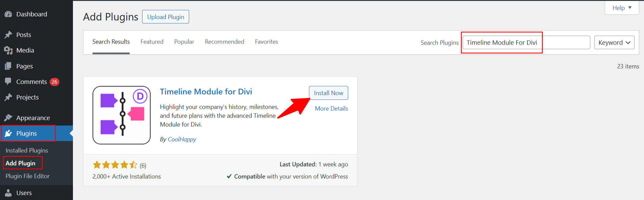Image resolution: width=644 pixels, height=200 pixels.
Task: Switch to the Popular tab
Action: tap(184, 42)
